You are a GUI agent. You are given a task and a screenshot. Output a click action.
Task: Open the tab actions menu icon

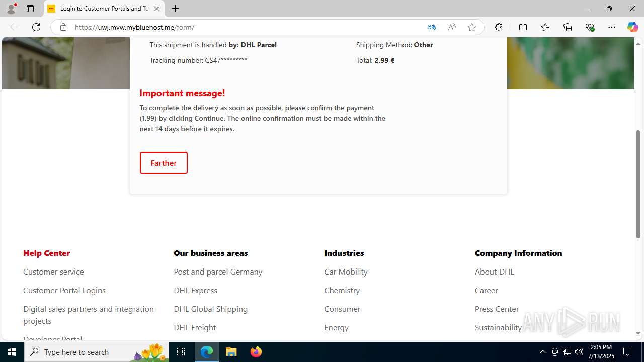pos(30,9)
